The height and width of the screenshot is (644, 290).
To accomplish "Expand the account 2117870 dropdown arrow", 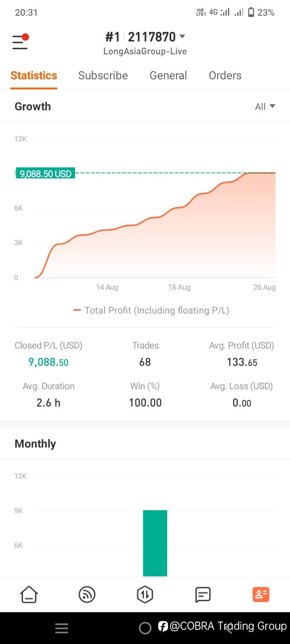I will [x=182, y=37].
